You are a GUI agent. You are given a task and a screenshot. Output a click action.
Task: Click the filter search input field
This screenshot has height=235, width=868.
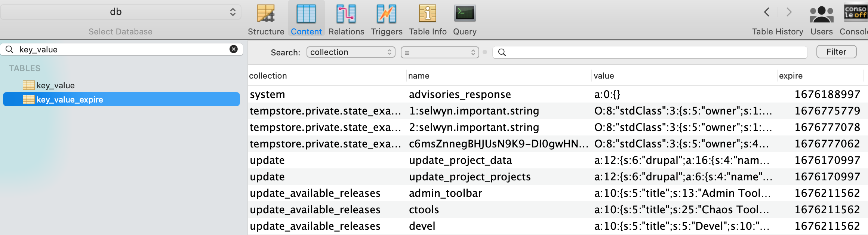click(x=650, y=52)
